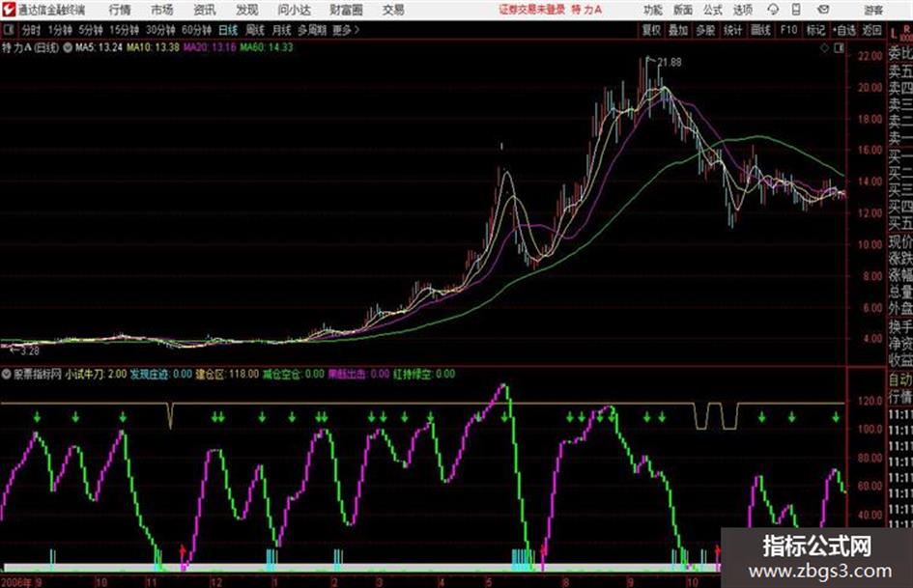Click the diamond icon above price axis
Viewport: 913px width, 588px height.
[824, 48]
